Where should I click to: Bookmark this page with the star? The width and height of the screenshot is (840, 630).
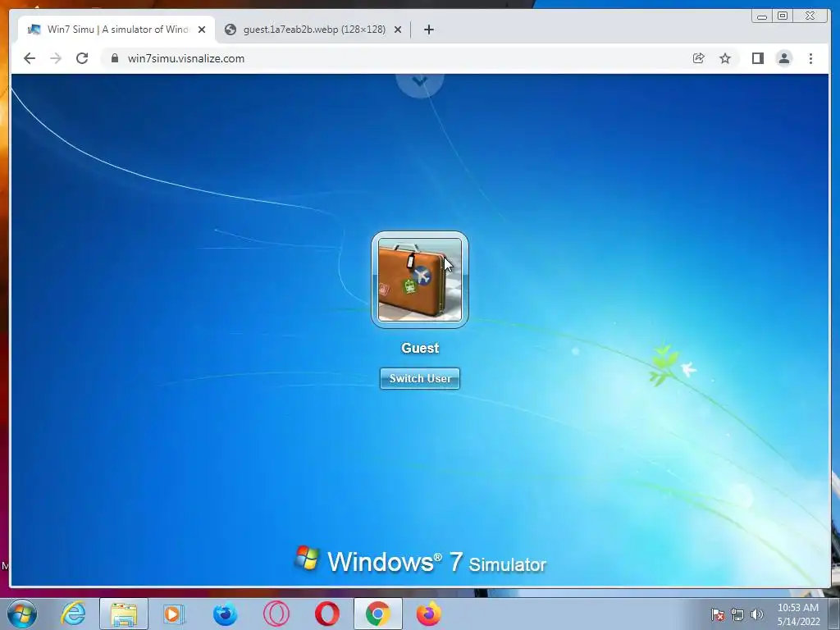(725, 58)
